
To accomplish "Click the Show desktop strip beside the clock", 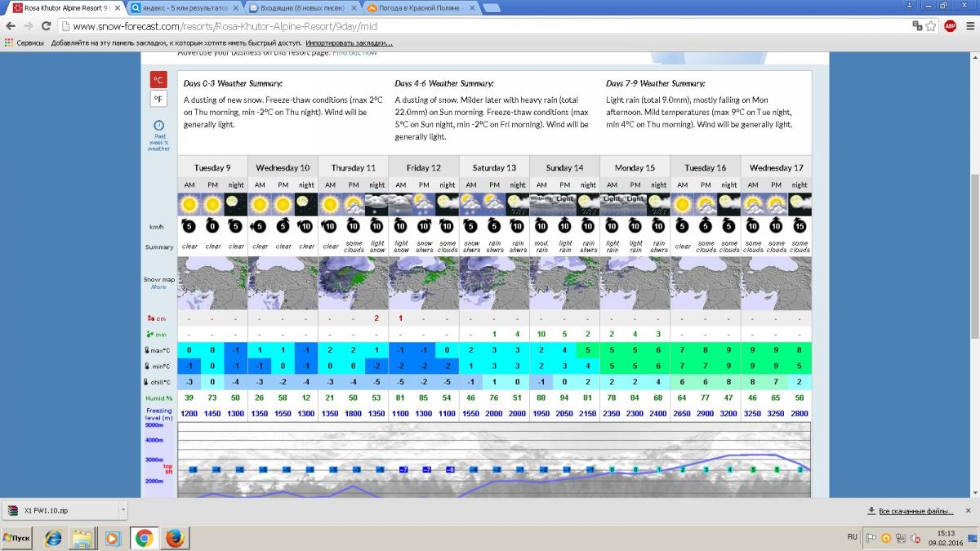I will pyautogui.click(x=974, y=539).
